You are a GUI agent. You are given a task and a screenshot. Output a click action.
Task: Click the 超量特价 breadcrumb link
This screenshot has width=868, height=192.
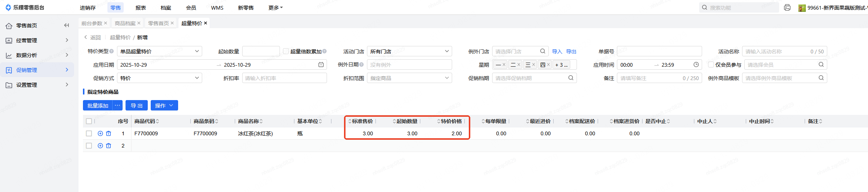(x=120, y=37)
